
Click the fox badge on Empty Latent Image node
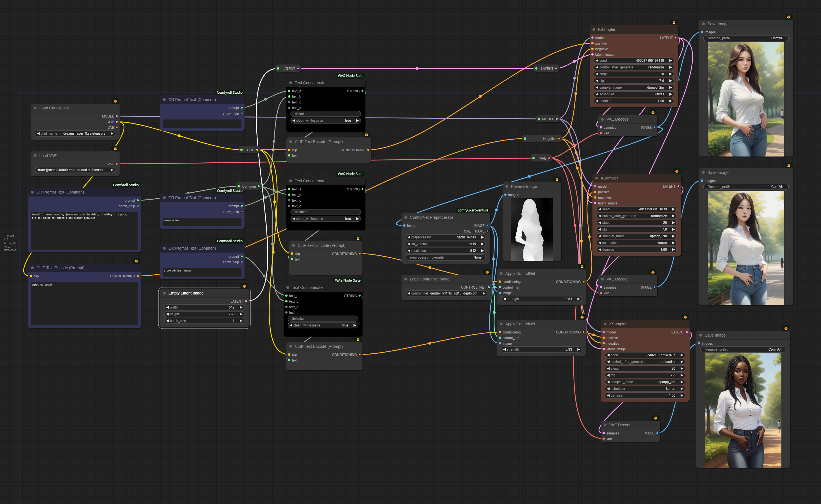244,286
